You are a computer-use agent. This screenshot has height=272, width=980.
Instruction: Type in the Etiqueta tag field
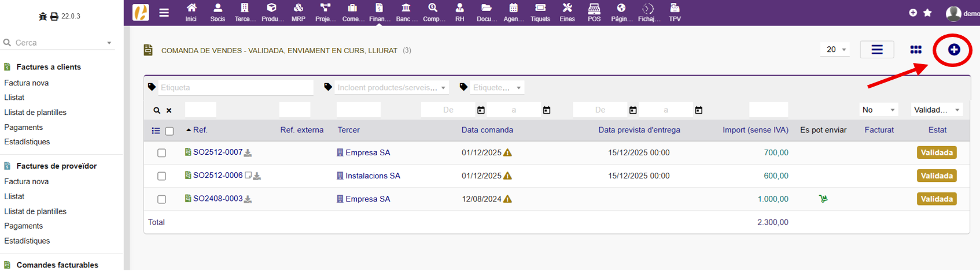[x=235, y=88]
